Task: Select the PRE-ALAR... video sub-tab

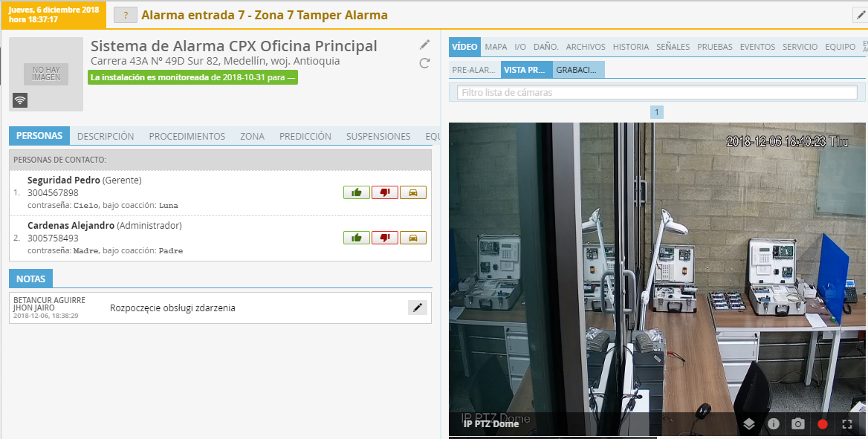Action: pyautogui.click(x=474, y=70)
